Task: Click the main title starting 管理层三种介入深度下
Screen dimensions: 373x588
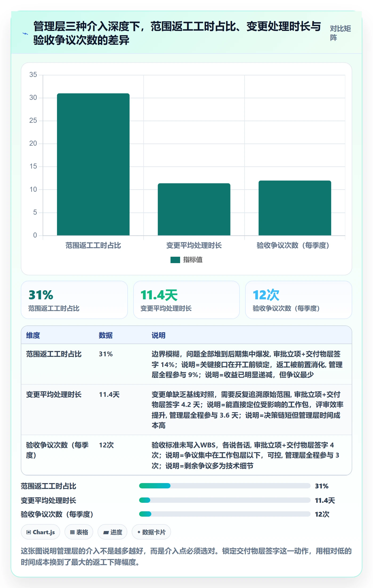Action: (x=177, y=33)
